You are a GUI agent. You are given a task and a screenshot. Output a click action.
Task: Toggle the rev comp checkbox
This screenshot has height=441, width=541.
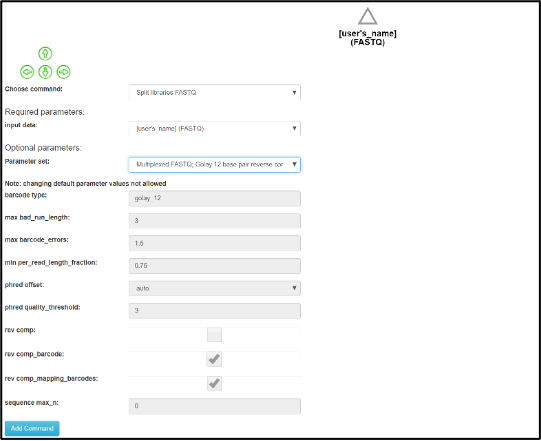point(214,335)
